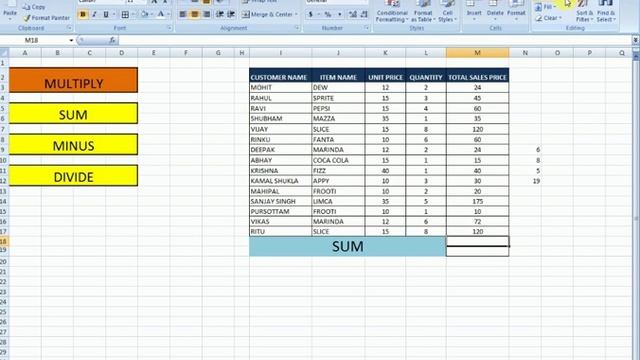Align text right in the Alignment group

coord(207,14)
